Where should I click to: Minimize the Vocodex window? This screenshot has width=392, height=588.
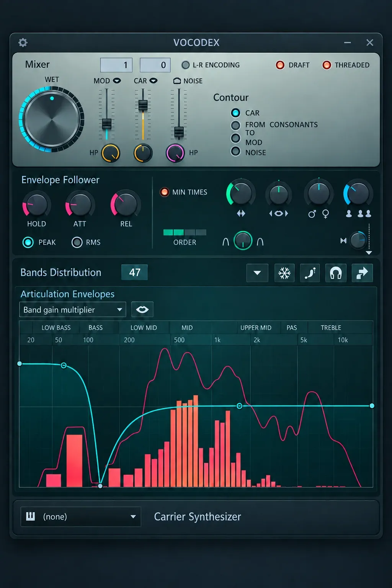click(348, 42)
